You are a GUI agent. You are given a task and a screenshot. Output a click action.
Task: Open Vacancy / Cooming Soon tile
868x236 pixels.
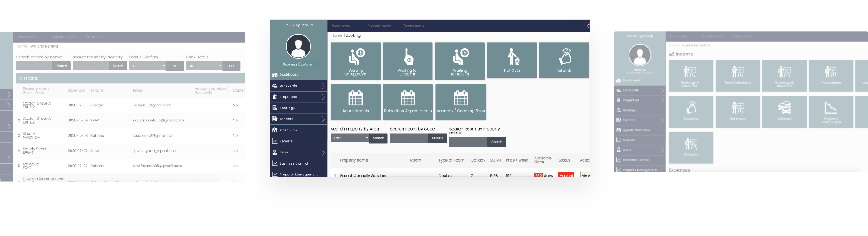460,102
